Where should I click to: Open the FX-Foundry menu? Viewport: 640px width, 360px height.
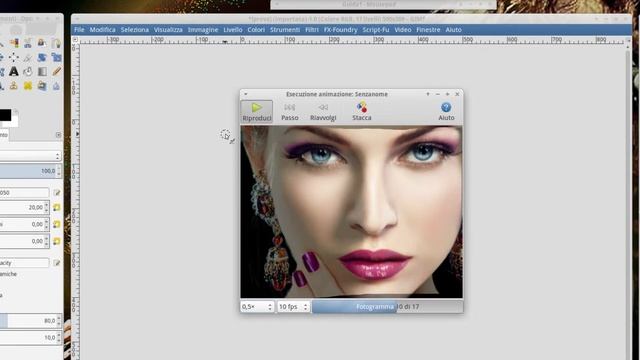pyautogui.click(x=340, y=30)
